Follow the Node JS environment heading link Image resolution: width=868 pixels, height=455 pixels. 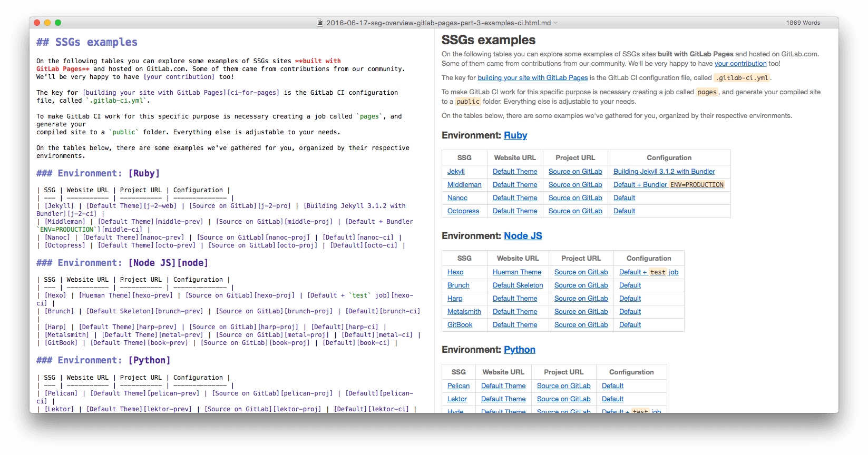[523, 236]
